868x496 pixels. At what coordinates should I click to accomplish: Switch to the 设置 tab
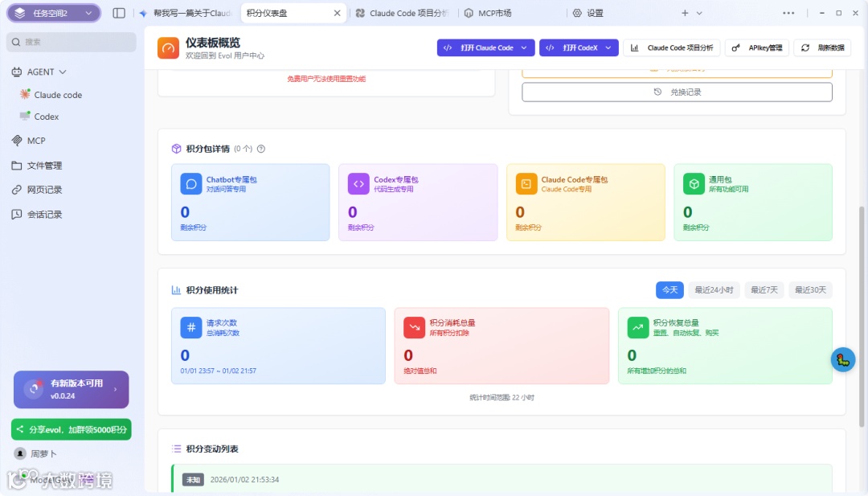point(588,13)
